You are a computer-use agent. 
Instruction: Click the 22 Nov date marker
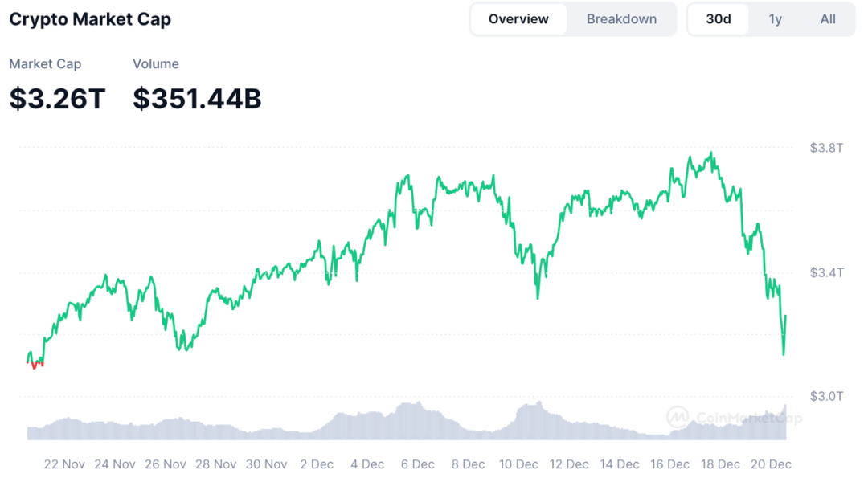[x=64, y=464]
